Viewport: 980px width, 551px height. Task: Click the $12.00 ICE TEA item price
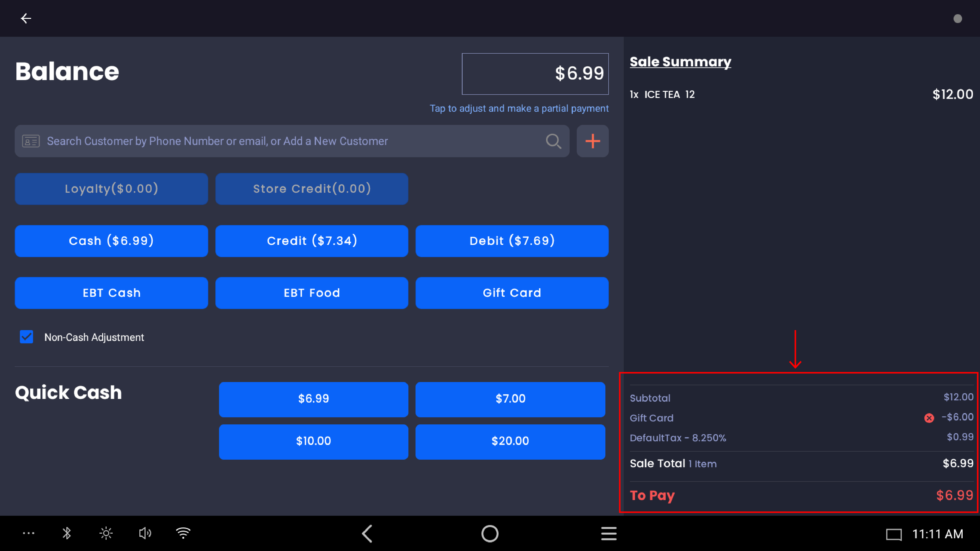coord(953,94)
